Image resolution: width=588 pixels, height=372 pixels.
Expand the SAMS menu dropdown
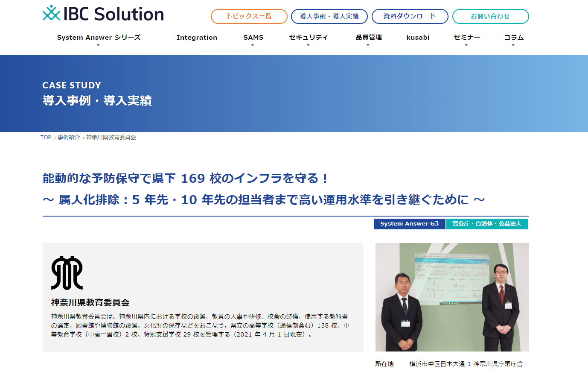click(253, 45)
